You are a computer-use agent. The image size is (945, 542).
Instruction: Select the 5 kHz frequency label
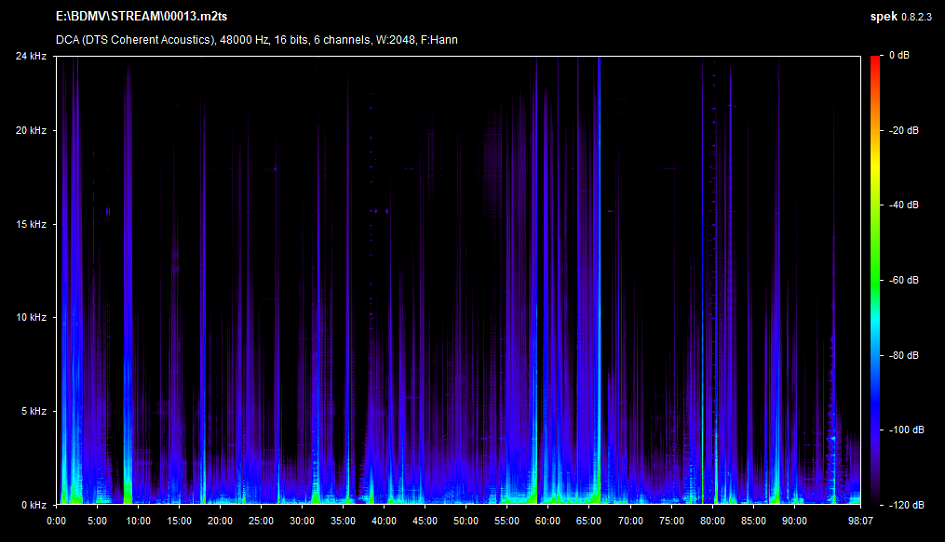pos(32,411)
